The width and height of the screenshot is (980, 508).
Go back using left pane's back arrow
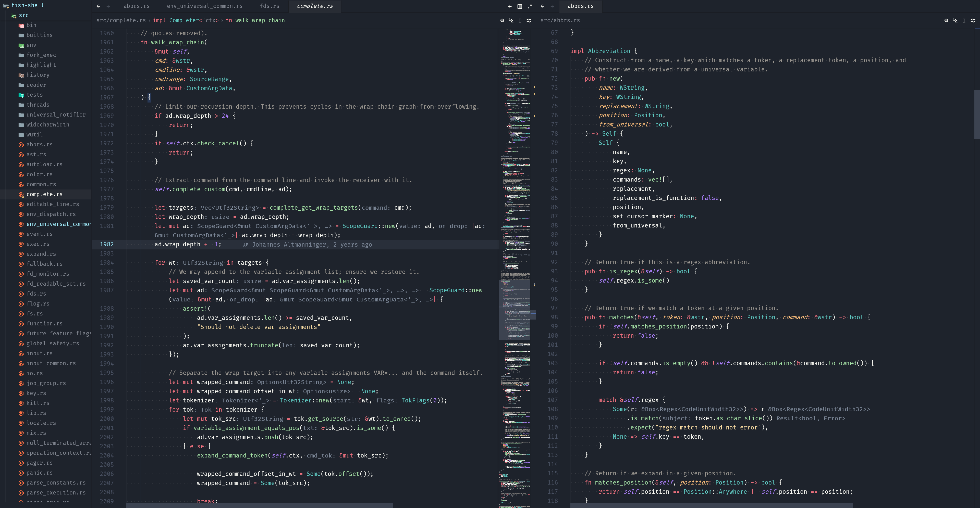point(99,6)
